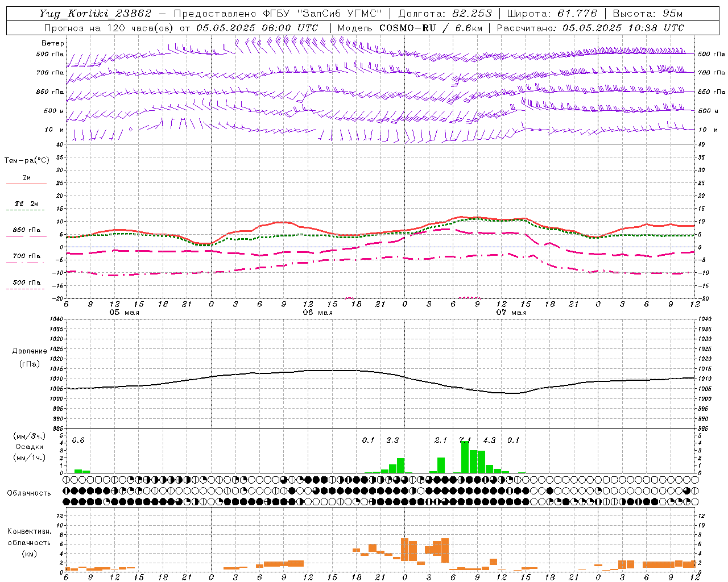The width and height of the screenshot is (728, 582).
Task: Click 1040 on the left pressure axis
Action: pyautogui.click(x=55, y=319)
